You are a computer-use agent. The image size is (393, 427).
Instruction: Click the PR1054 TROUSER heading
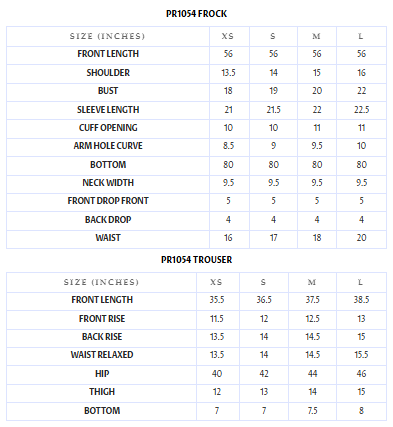(x=196, y=260)
